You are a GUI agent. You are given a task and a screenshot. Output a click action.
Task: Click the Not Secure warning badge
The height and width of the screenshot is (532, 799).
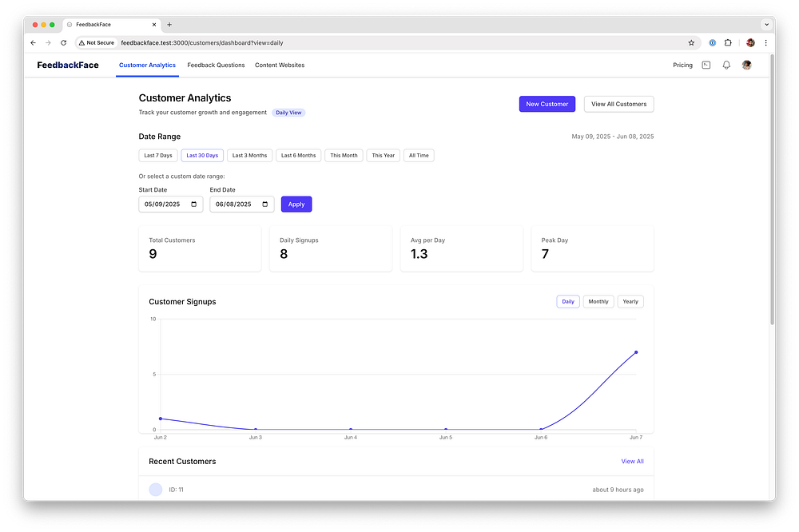point(97,43)
